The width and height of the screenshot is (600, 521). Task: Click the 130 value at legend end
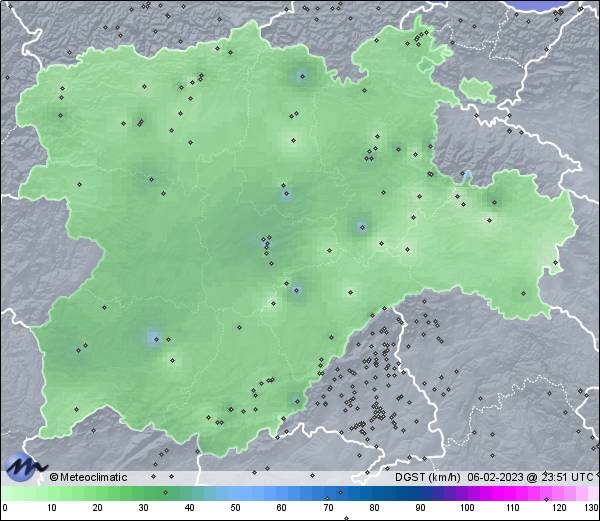tap(590, 508)
